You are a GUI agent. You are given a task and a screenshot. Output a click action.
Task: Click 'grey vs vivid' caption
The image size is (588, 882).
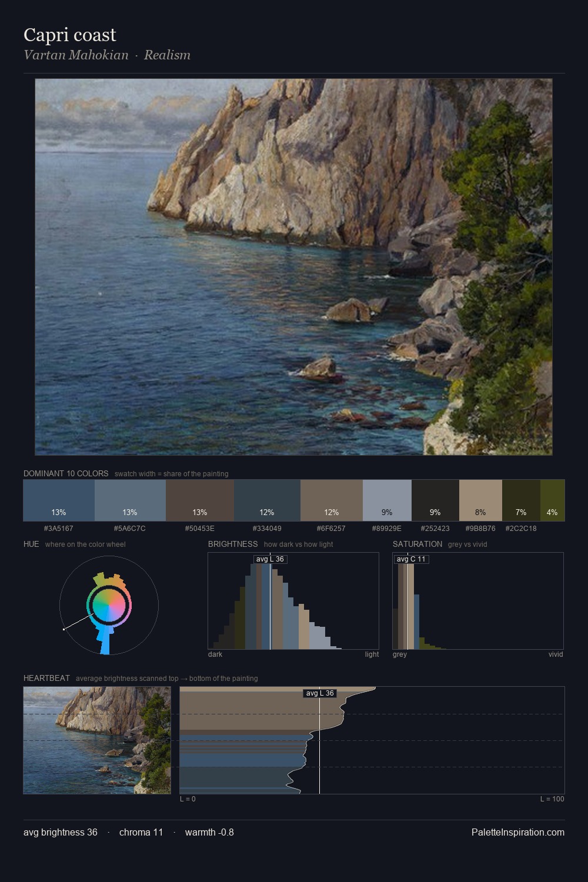click(x=467, y=544)
